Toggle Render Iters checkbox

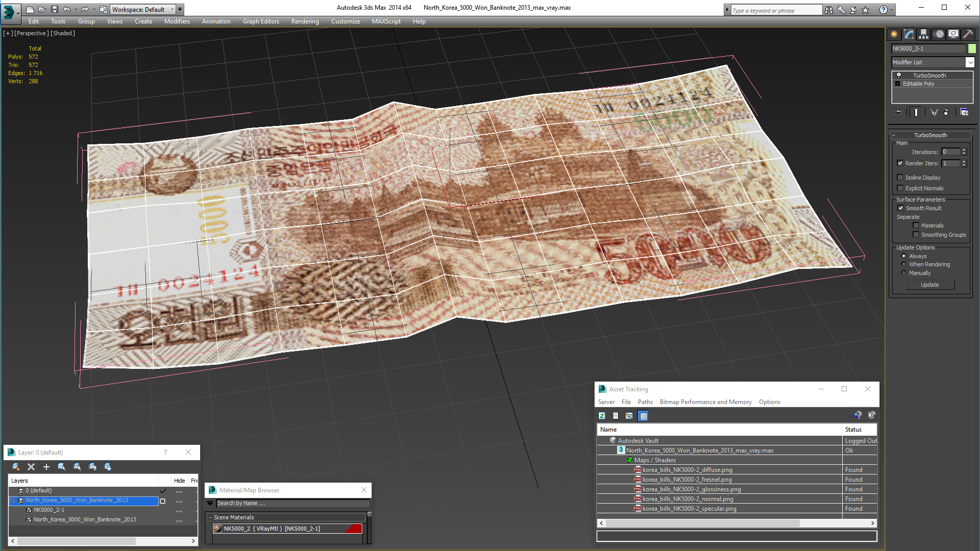pos(900,163)
